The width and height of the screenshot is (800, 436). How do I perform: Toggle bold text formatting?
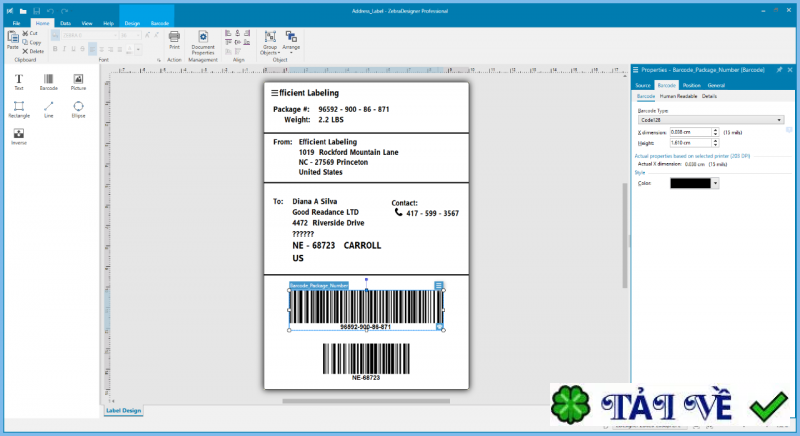point(56,48)
